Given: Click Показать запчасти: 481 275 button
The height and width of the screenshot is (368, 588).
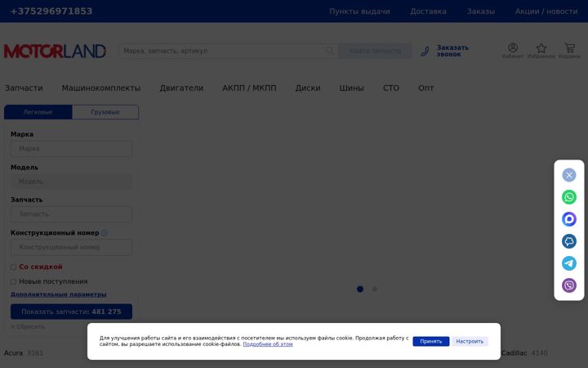Looking at the screenshot, I should [71, 312].
